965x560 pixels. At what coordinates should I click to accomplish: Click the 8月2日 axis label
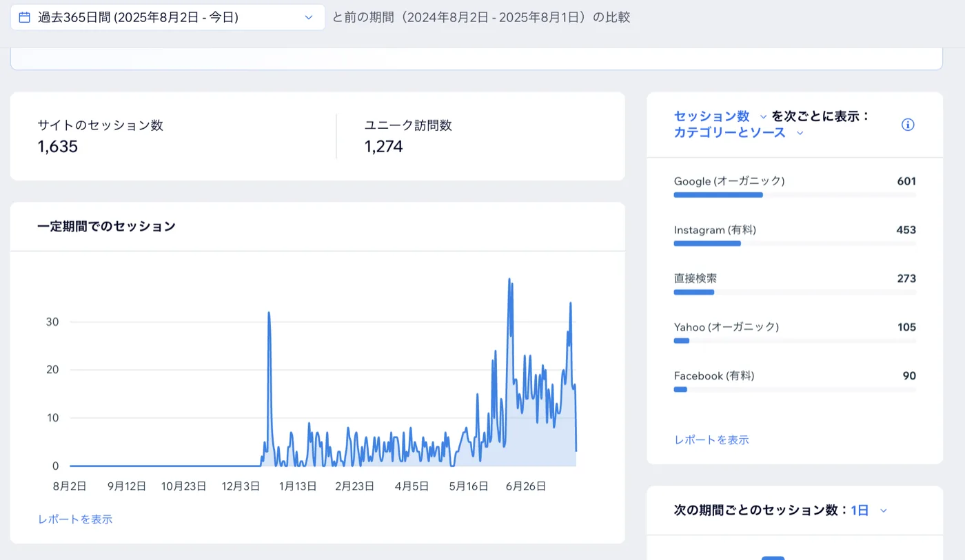point(70,486)
